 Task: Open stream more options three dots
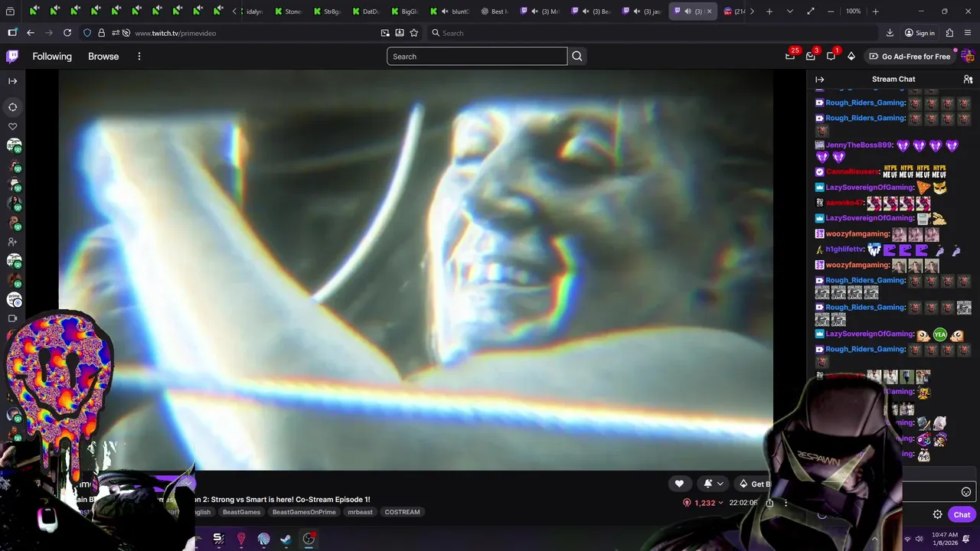pos(786,503)
